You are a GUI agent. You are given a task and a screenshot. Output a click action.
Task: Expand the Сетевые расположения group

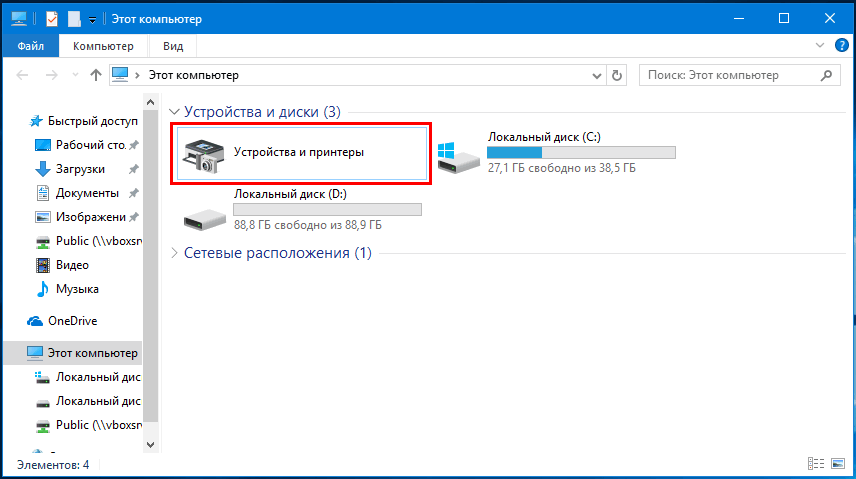(174, 253)
